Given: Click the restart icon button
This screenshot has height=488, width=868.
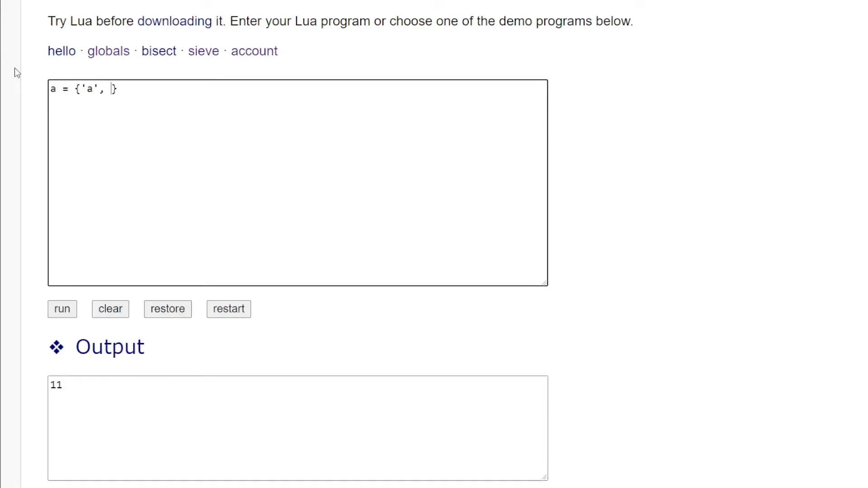Looking at the screenshot, I should [229, 309].
